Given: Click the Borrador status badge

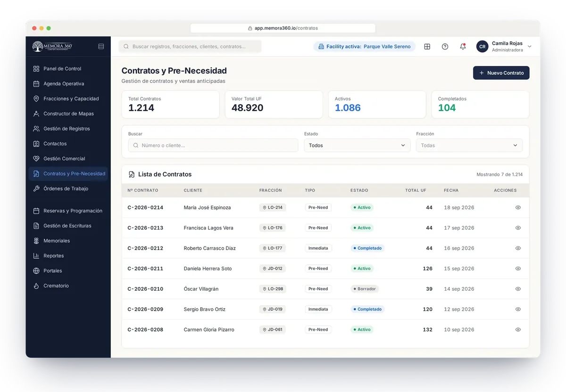Looking at the screenshot, I should (365, 289).
